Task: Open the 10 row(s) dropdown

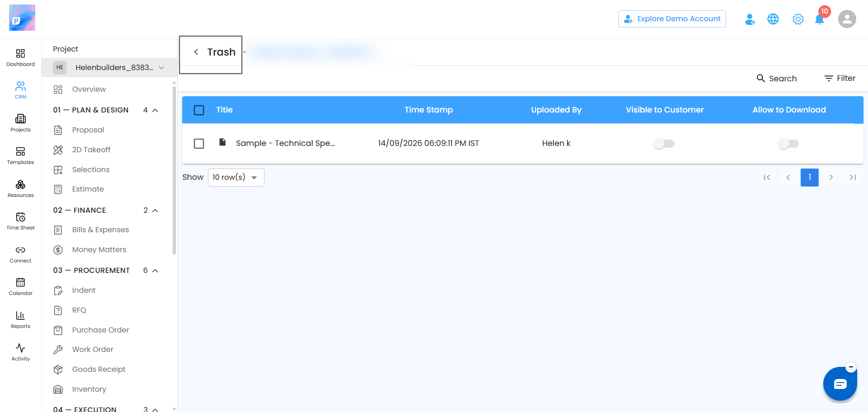Action: [236, 178]
